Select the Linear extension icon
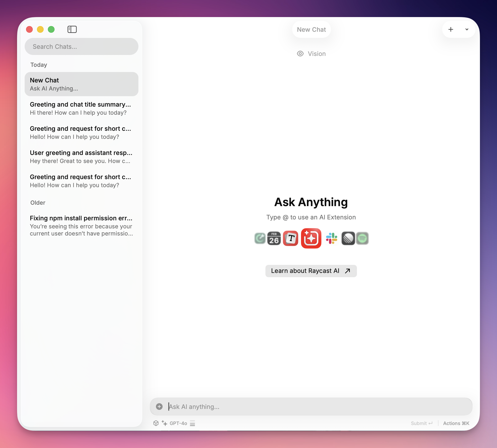Viewport: 497px width, 448px height. click(348, 238)
